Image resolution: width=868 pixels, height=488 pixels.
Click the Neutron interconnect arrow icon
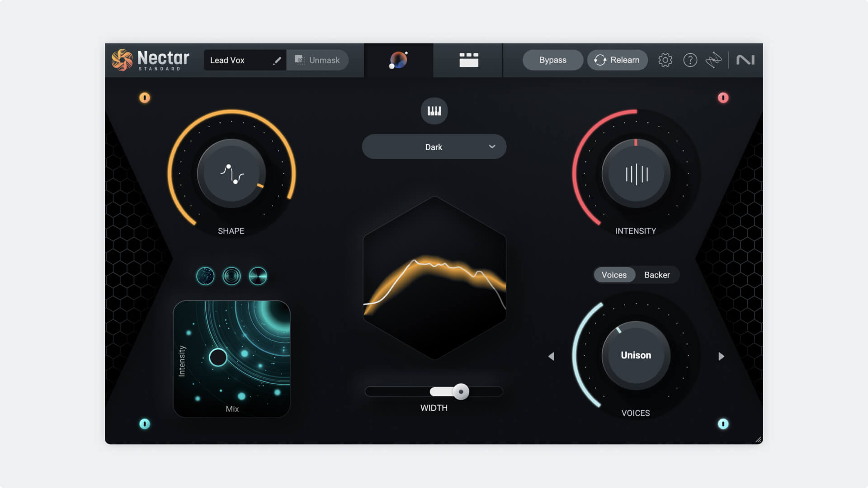click(713, 60)
